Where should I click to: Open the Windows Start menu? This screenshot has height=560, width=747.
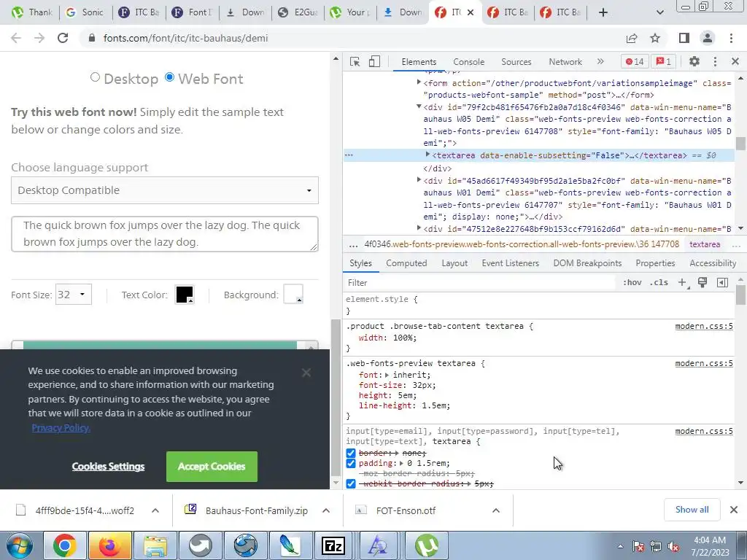coord(19,545)
